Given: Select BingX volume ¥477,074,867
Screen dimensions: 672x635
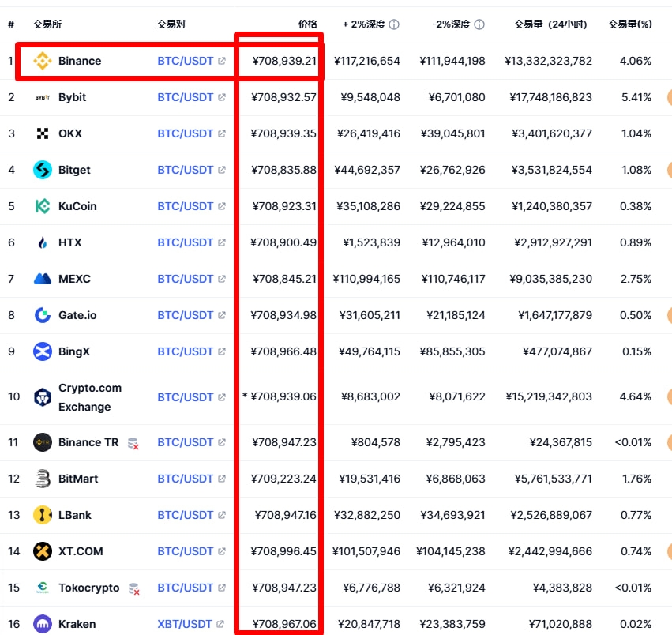Looking at the screenshot, I should (x=557, y=351).
